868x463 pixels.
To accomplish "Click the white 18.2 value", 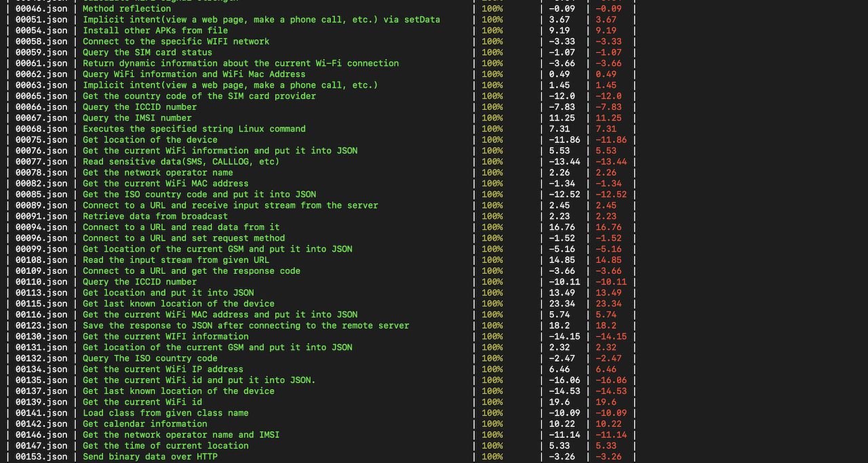I will click(x=559, y=325).
